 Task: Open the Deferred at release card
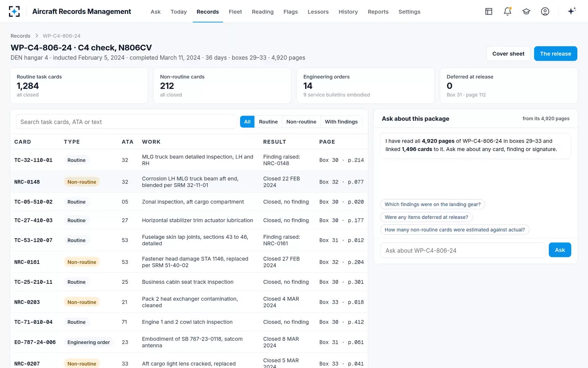(x=509, y=85)
